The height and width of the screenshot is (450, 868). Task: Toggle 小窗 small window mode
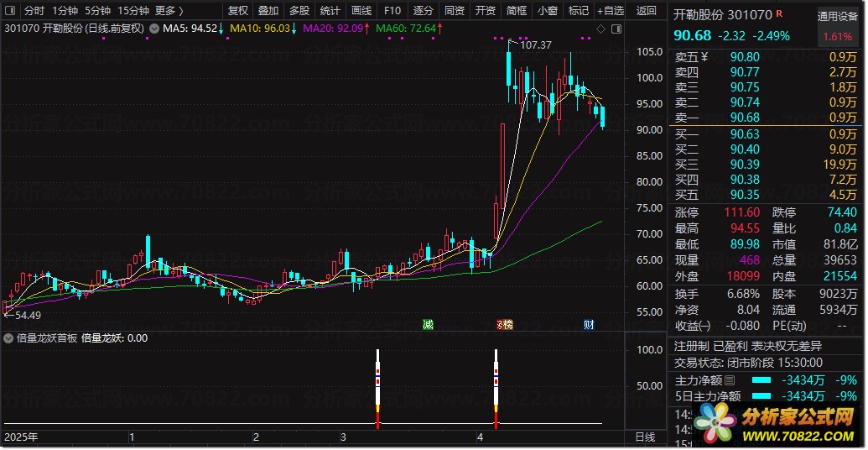(548, 11)
